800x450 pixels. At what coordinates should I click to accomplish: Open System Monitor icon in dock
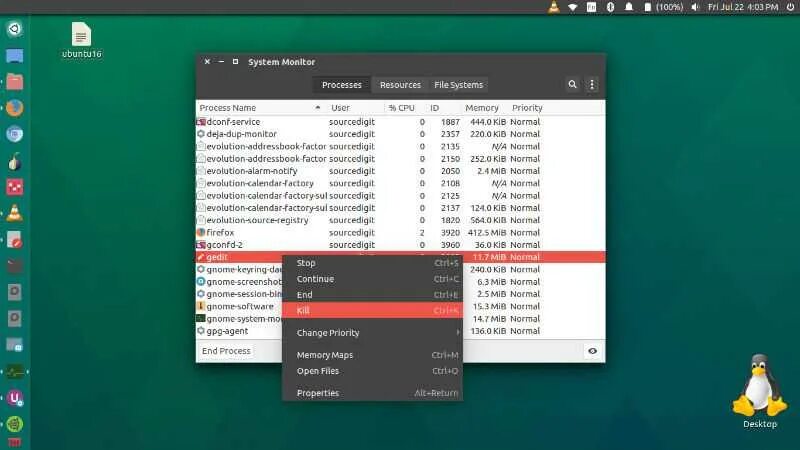pyautogui.click(x=14, y=371)
